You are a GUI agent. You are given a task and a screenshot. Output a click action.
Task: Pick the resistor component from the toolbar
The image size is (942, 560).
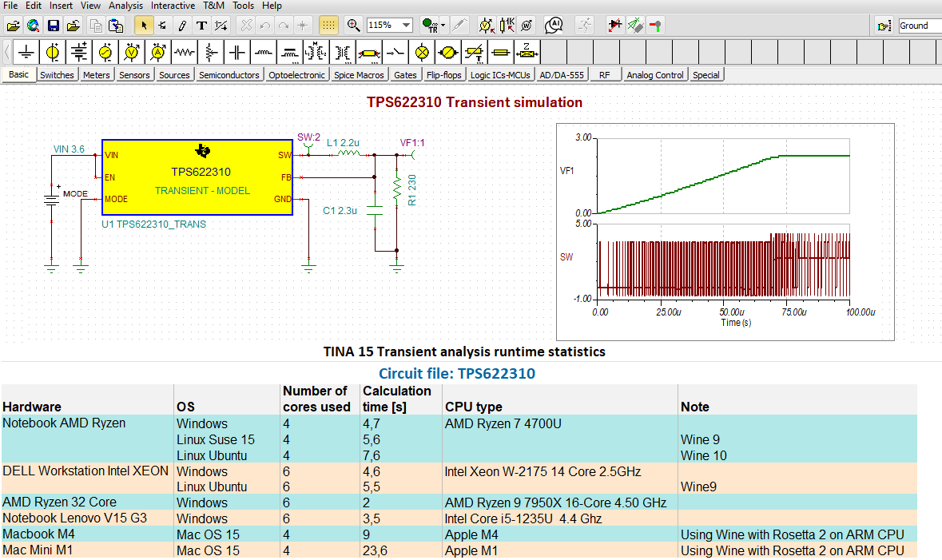pyautogui.click(x=185, y=53)
